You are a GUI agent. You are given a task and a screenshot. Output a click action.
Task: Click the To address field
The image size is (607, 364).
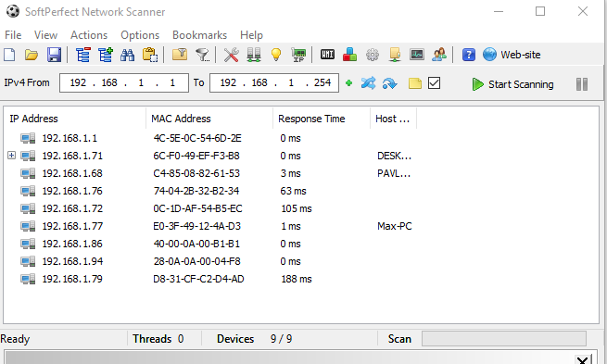274,82
